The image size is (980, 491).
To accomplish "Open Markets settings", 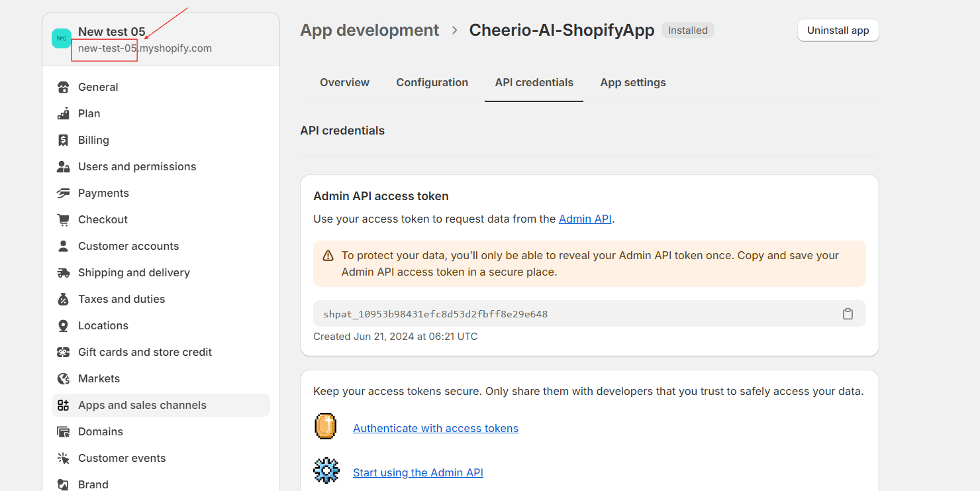I will pyautogui.click(x=161, y=378).
